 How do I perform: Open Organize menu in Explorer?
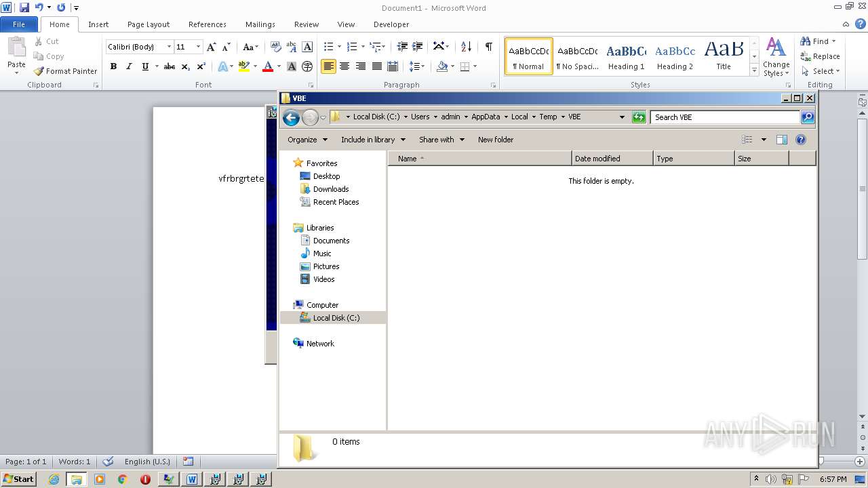307,140
